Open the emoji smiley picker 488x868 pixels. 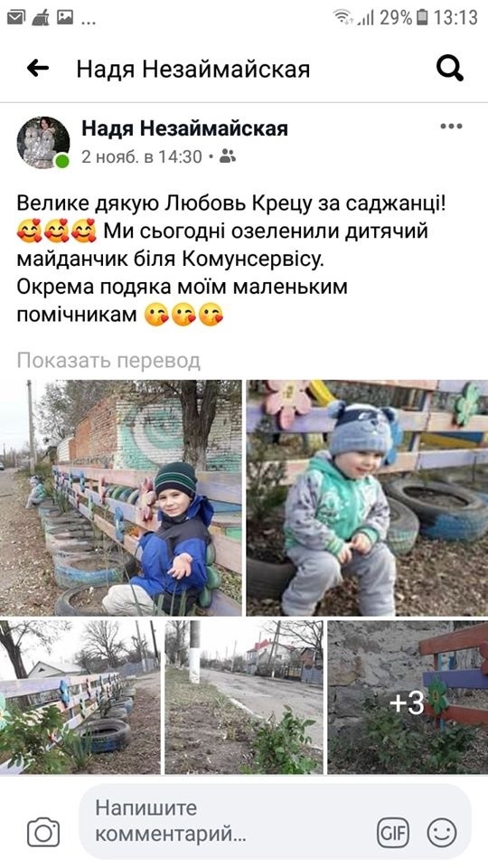click(442, 832)
